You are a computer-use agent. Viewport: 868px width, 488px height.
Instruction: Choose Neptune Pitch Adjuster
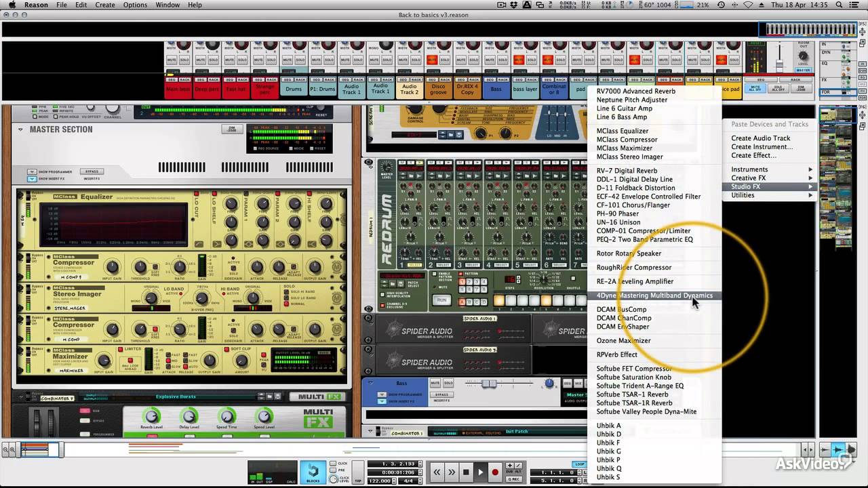632,100
